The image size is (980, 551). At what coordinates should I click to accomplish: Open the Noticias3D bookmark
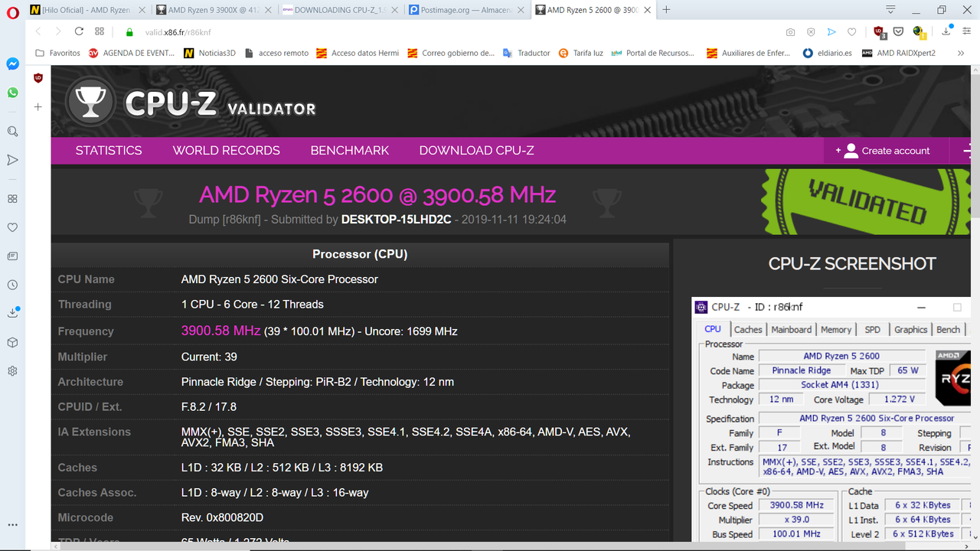coord(210,53)
